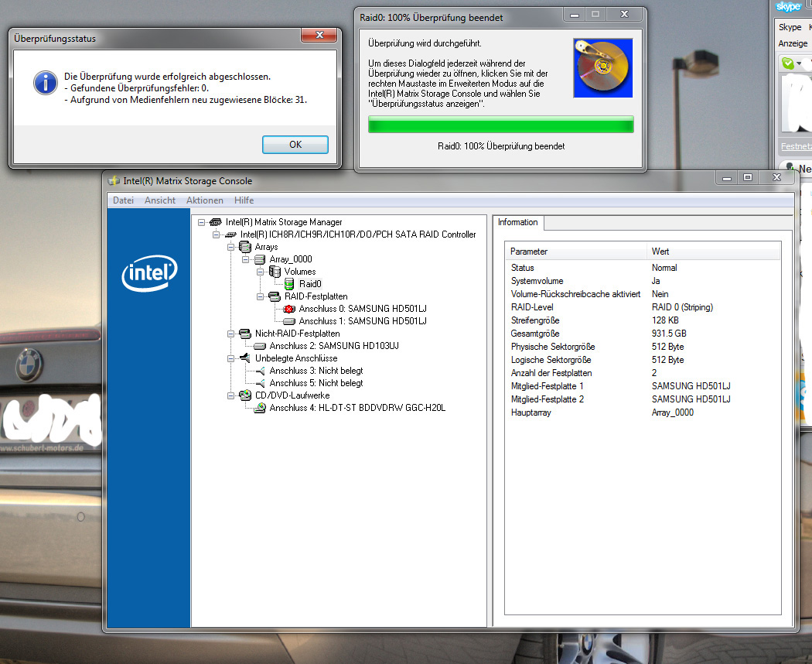The width and height of the screenshot is (812, 664).
Task: Click the Streifengröße value 128 KB
Action: (665, 320)
